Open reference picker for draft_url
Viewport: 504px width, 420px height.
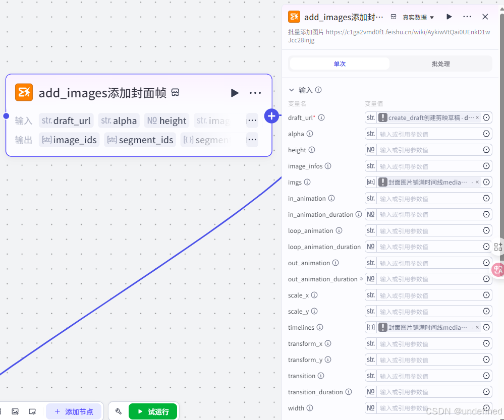coord(486,117)
